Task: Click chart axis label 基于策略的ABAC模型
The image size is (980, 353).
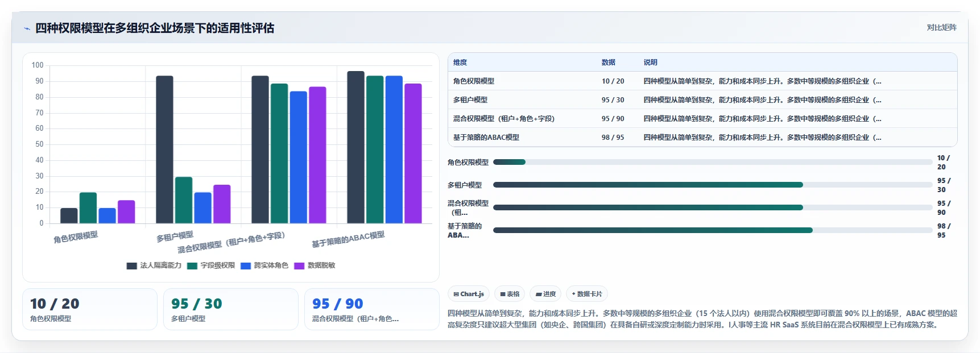Action: tap(348, 239)
